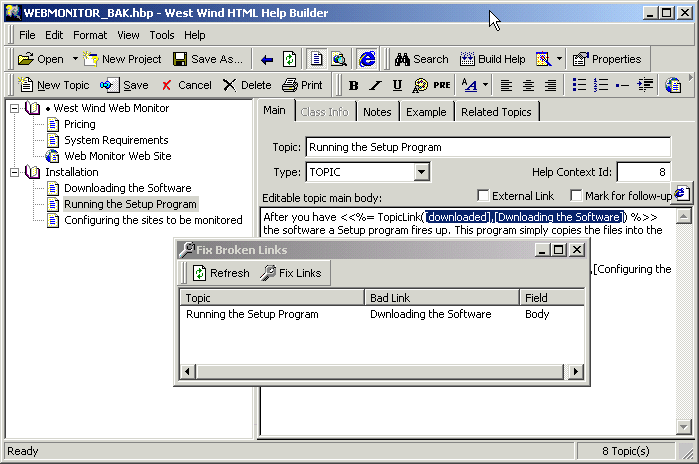The image size is (699, 464).
Task: Center align the text
Action: click(x=528, y=85)
